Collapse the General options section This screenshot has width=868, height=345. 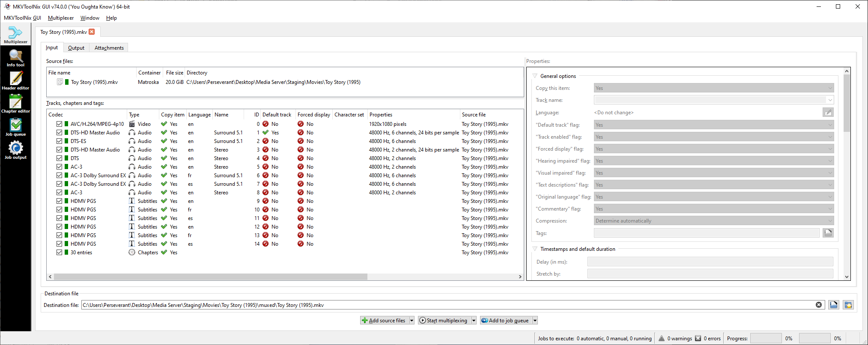tap(535, 76)
